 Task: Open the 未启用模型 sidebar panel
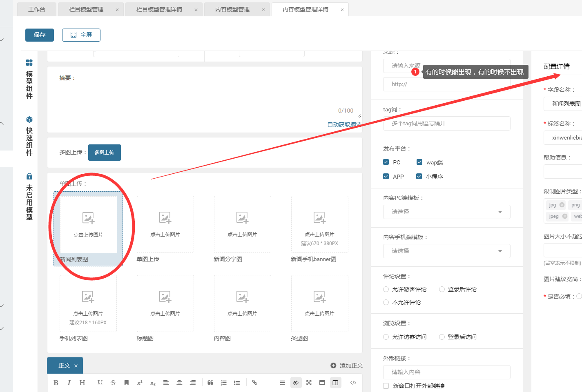tap(29, 196)
